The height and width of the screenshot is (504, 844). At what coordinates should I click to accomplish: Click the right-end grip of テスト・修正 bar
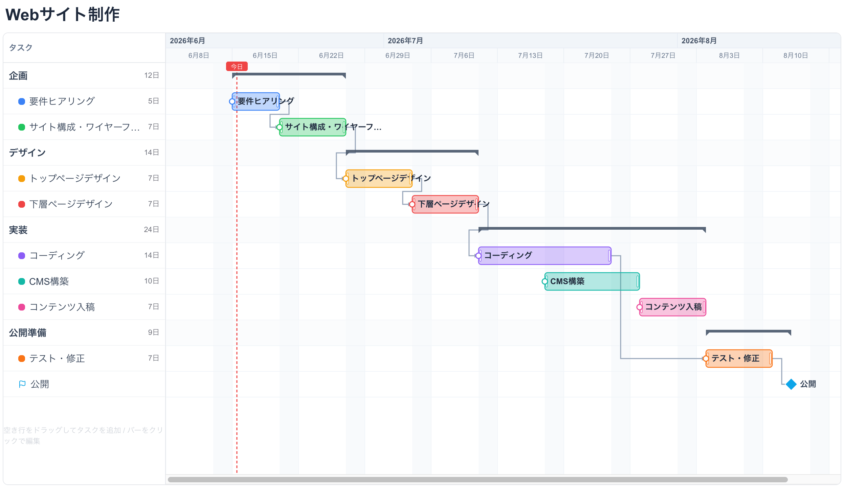click(x=770, y=358)
